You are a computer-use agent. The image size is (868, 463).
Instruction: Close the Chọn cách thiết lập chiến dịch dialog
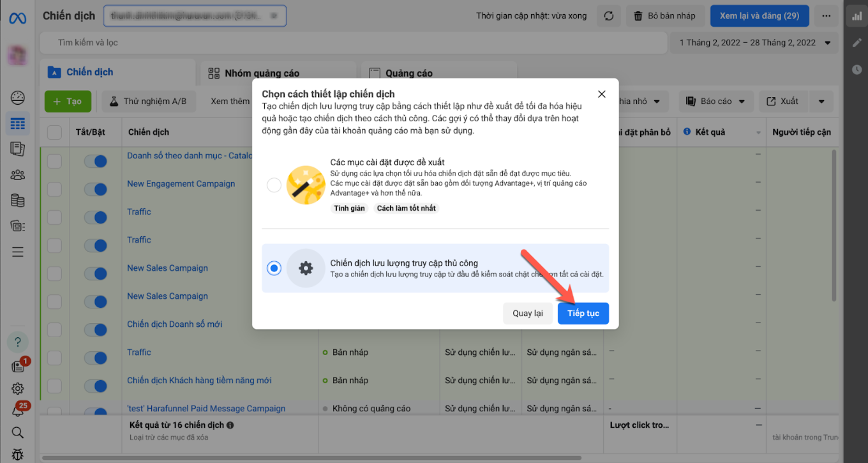[x=601, y=94]
